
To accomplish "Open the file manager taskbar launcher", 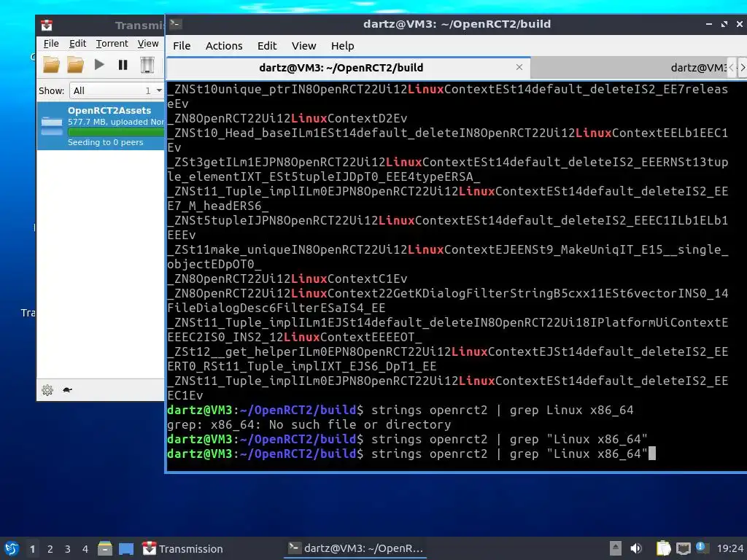I will 105,548.
